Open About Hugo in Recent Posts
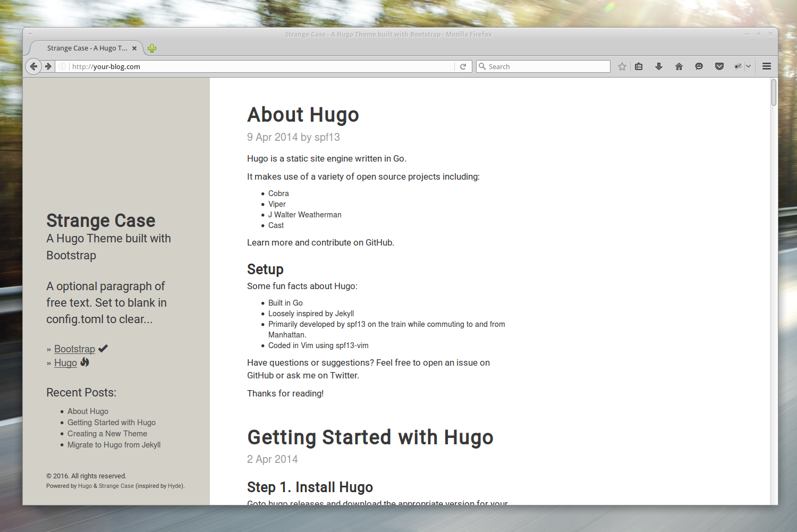797x532 pixels. point(88,411)
